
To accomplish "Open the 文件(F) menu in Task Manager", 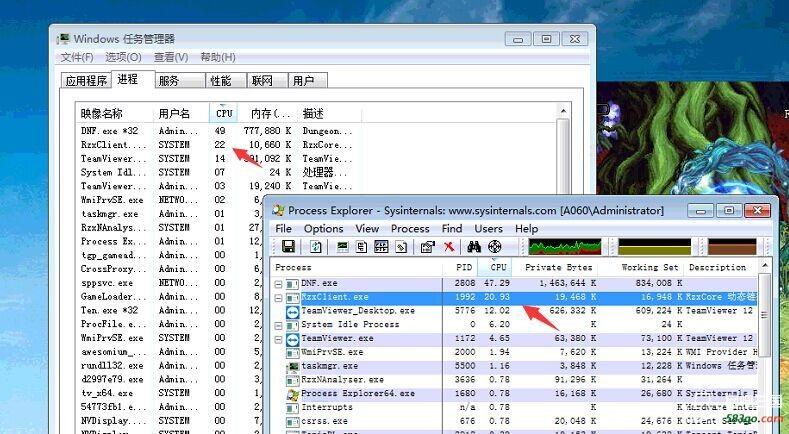I will click(77, 57).
